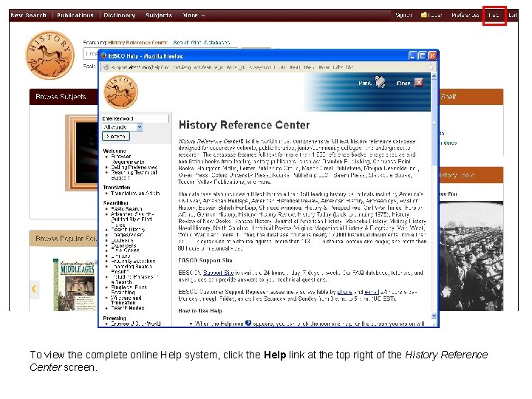Open the Publications menu item

[75, 16]
